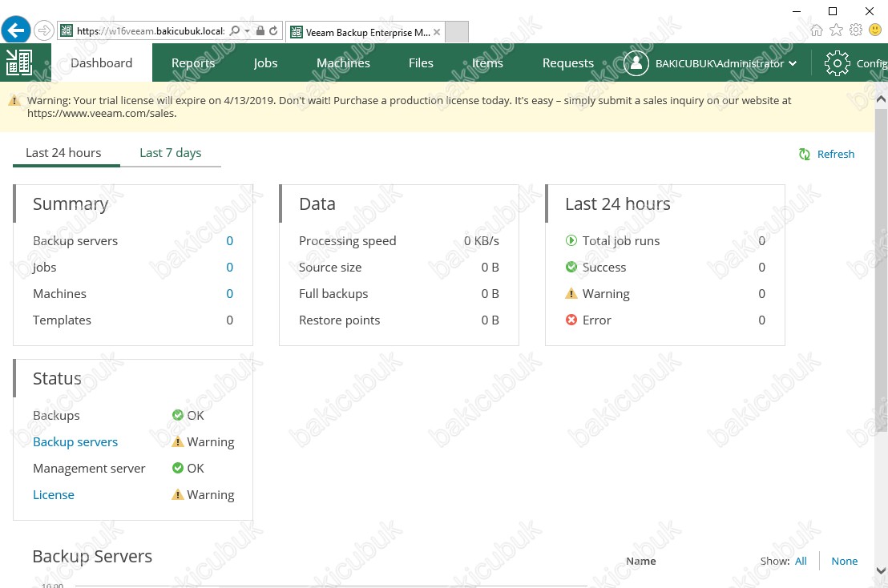Viewport: 888px width, 588px height.
Task: Click the Processing speed value 0 KB/s
Action: click(482, 240)
